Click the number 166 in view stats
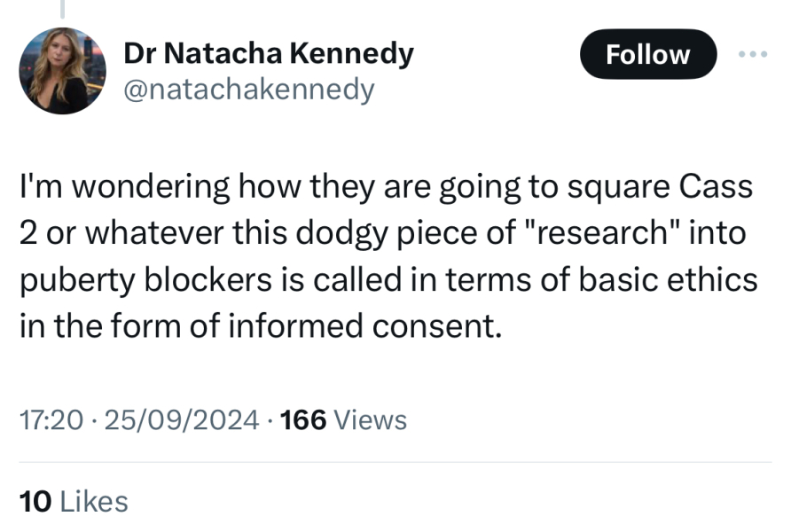 pyautogui.click(x=303, y=419)
